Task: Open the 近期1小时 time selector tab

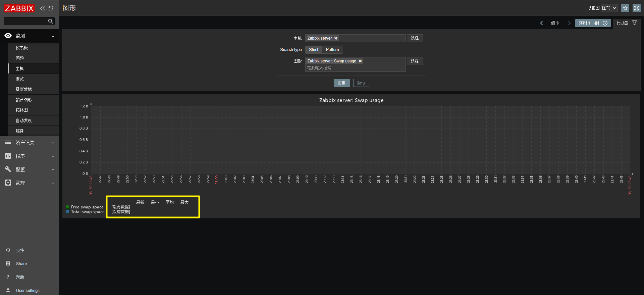Action: 593,23
